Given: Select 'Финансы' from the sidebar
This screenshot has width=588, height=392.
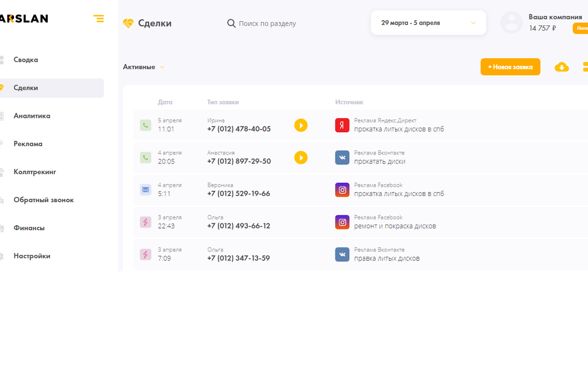Looking at the screenshot, I should tap(29, 228).
